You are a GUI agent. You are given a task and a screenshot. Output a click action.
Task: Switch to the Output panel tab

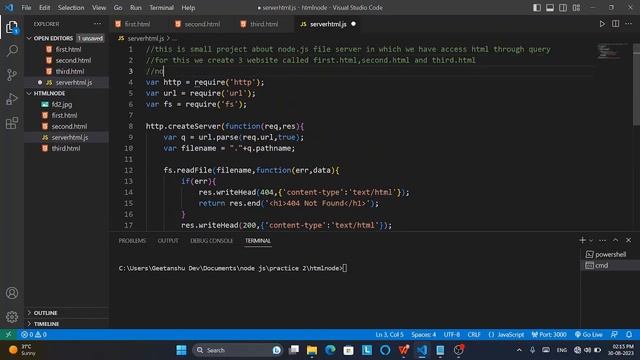168,240
